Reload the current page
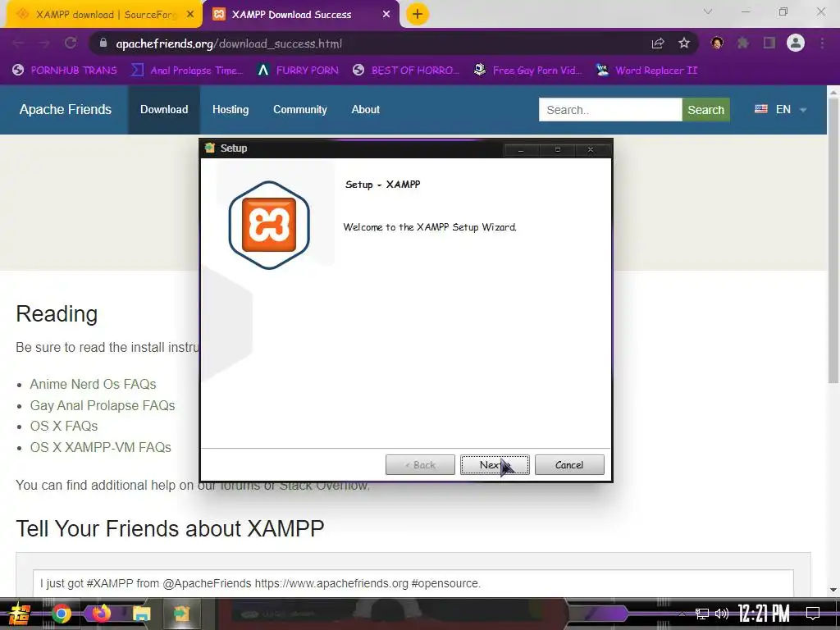The height and width of the screenshot is (630, 840). 71,43
